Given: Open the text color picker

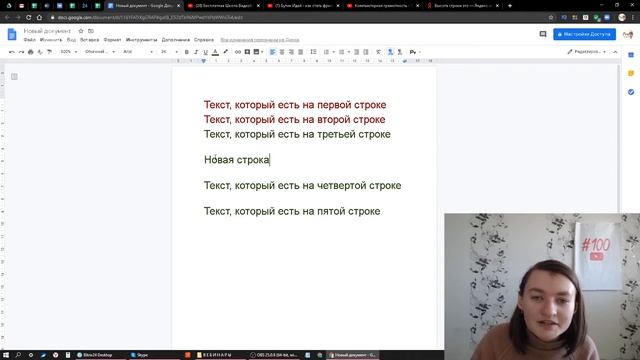Looking at the screenshot, I should click(x=215, y=52).
